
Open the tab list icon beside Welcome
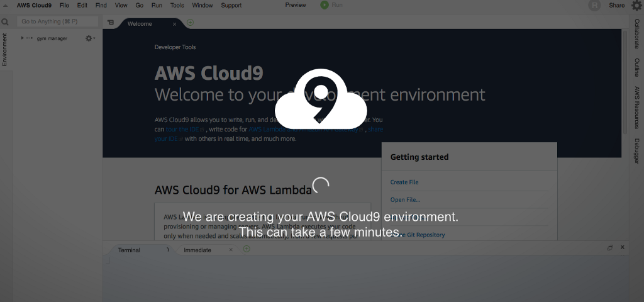click(111, 23)
